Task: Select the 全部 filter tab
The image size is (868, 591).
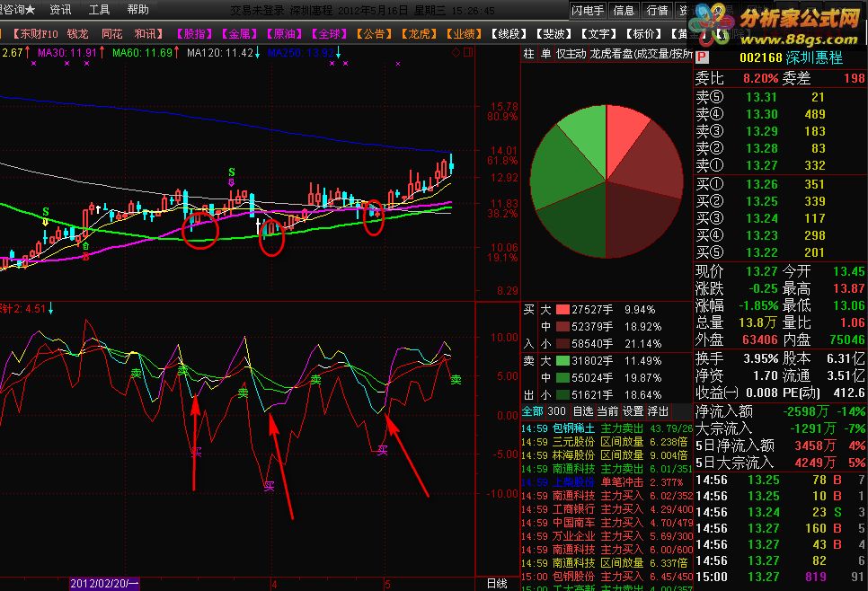Action: click(533, 411)
